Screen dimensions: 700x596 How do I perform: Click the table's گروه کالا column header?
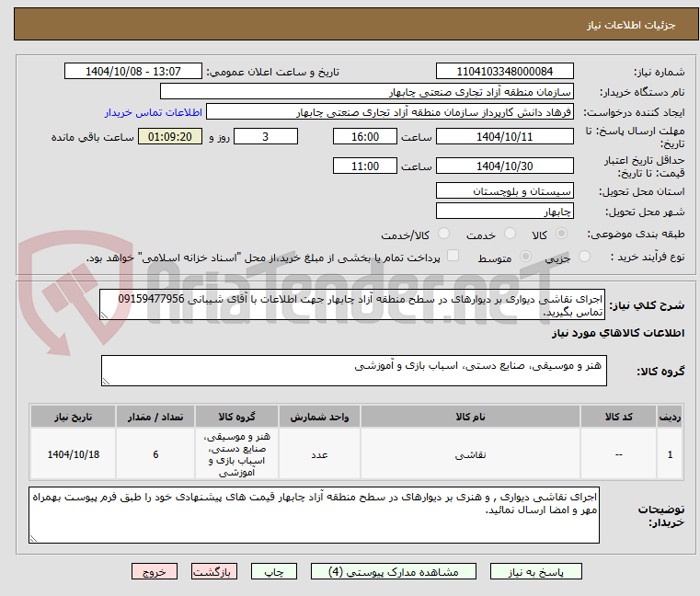(x=236, y=417)
